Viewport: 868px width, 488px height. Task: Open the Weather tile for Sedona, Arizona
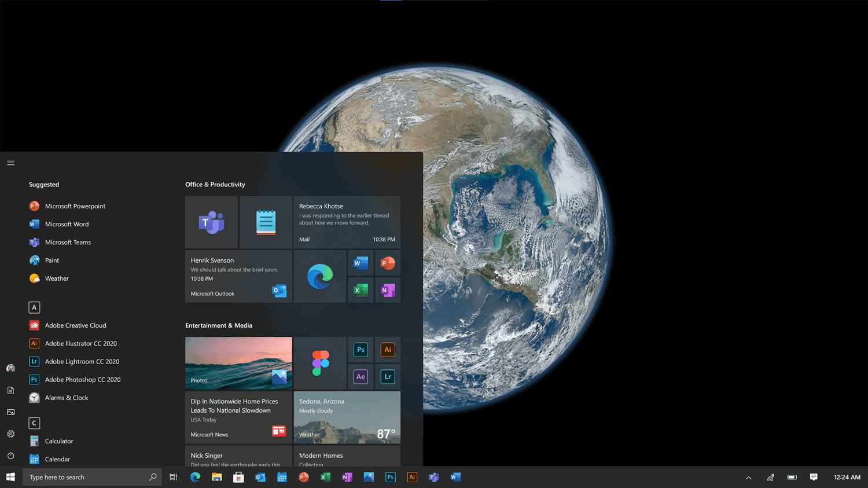tap(347, 417)
